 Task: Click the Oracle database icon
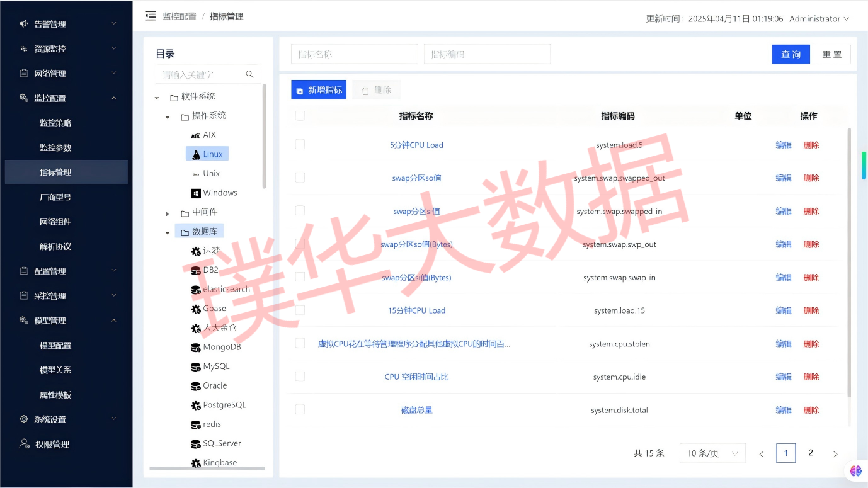point(196,386)
